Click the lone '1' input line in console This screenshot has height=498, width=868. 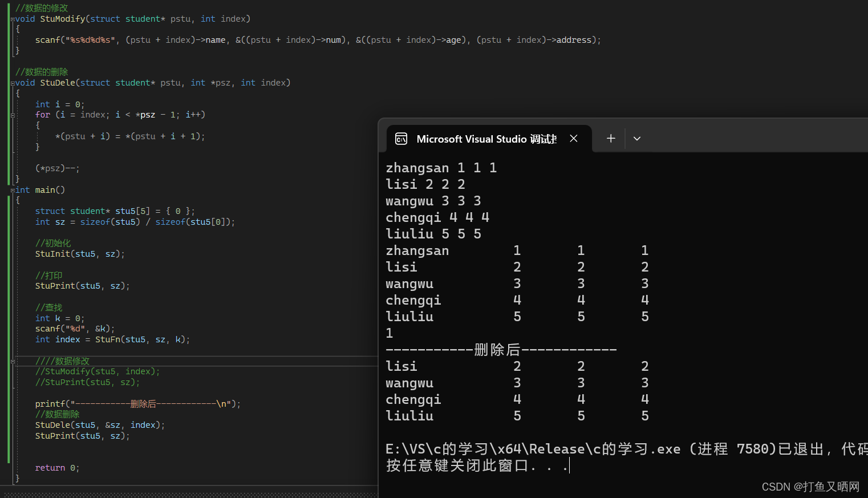[390, 333]
